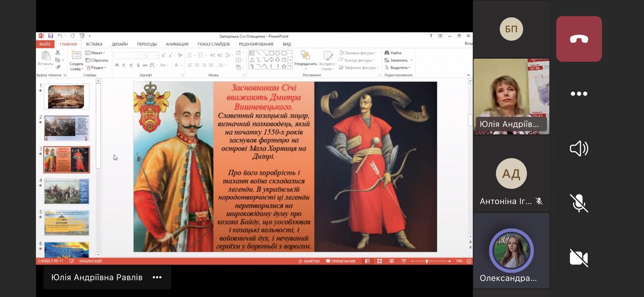
Task: Toggle bold Ж formatting
Action: (x=117, y=65)
